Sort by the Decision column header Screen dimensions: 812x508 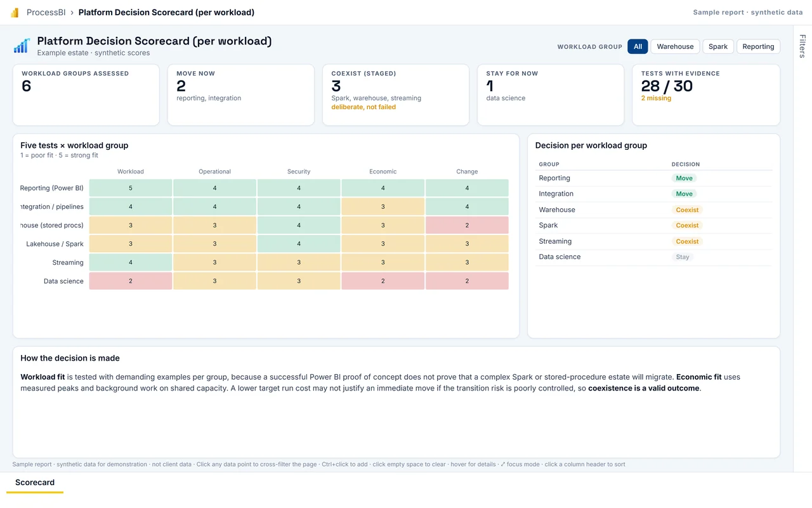point(686,164)
